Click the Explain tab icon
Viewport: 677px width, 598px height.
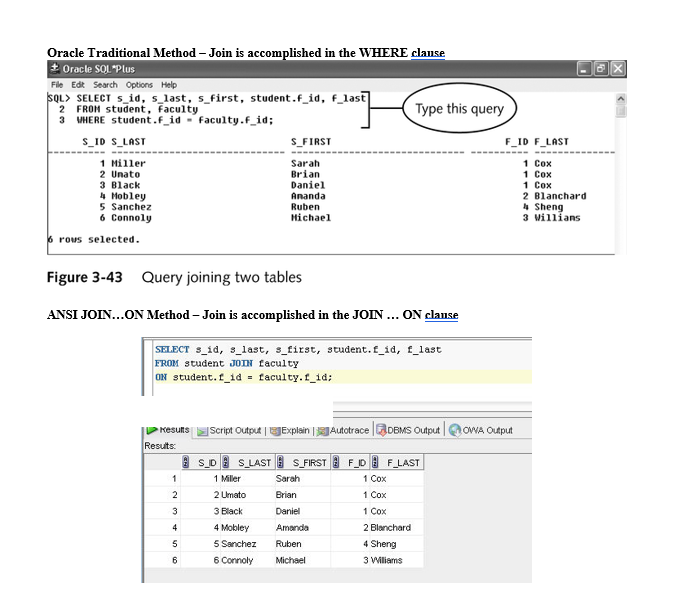275,431
